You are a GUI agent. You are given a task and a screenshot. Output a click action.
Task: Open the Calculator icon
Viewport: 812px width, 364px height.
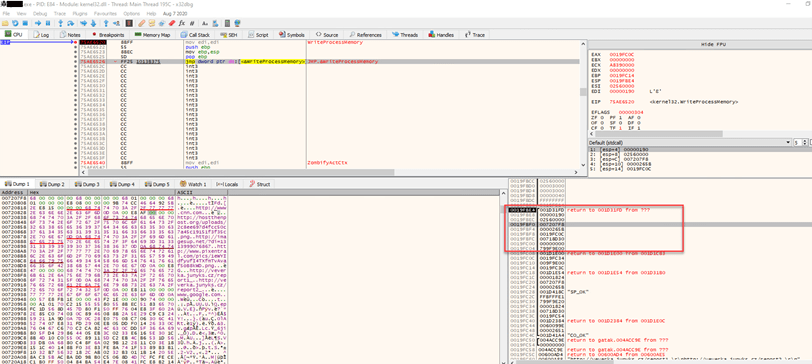point(227,23)
